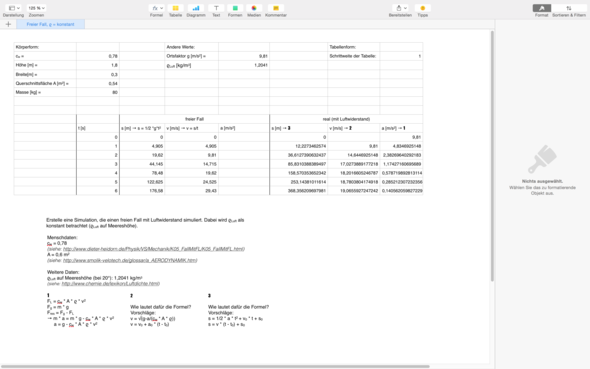Add a Text box

(216, 8)
